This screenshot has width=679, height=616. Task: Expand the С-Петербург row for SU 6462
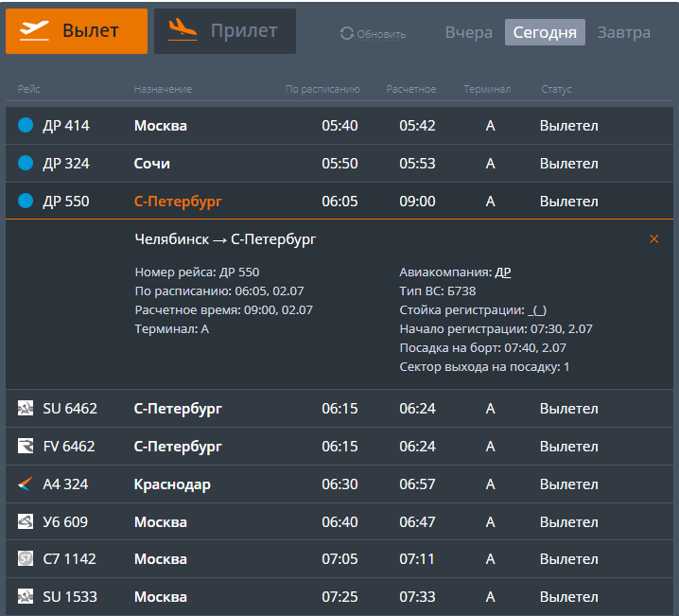178,409
